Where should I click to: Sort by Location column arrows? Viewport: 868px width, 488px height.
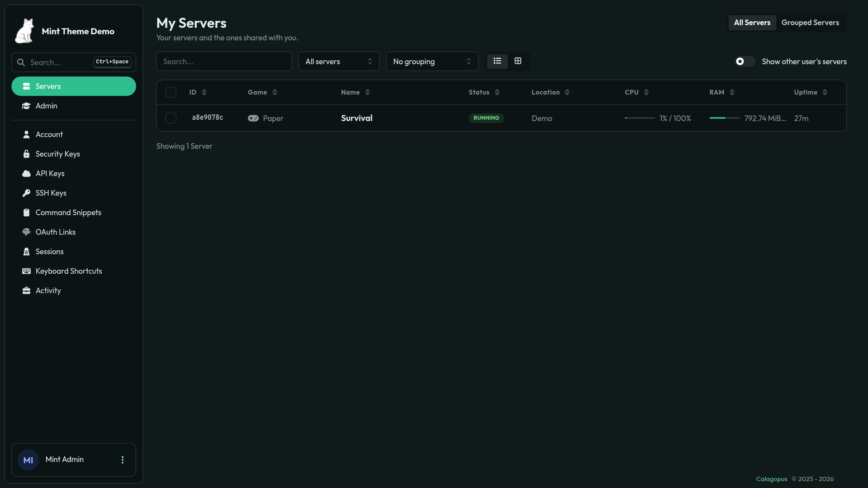point(567,92)
